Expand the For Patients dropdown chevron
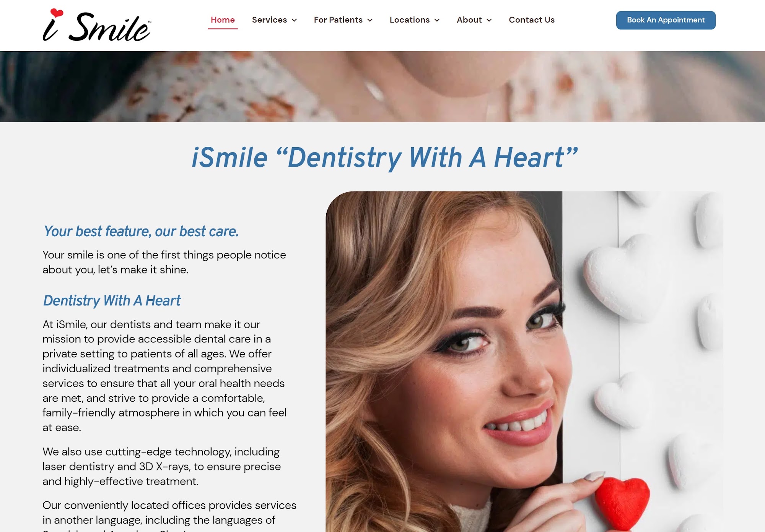Screen dimensions: 765x532 coord(370,20)
